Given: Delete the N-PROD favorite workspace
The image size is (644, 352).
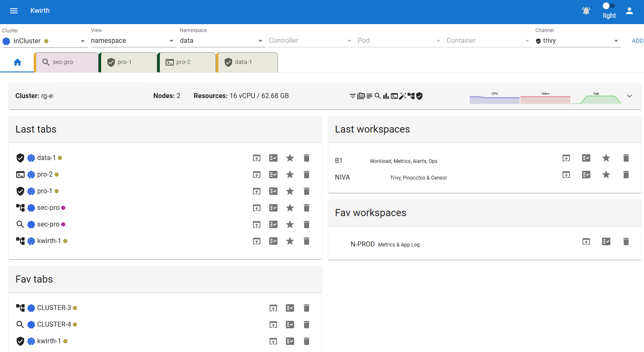Looking at the screenshot, I should coord(626,241).
